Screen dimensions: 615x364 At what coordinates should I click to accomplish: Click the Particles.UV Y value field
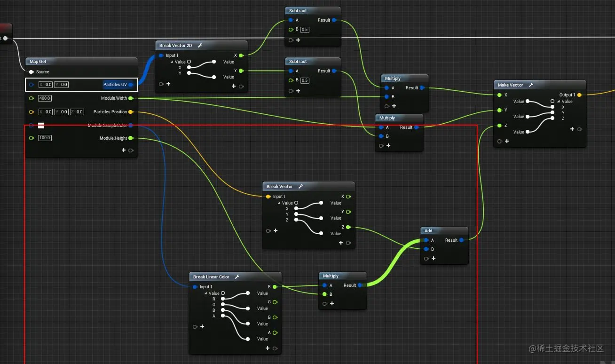[62, 85]
